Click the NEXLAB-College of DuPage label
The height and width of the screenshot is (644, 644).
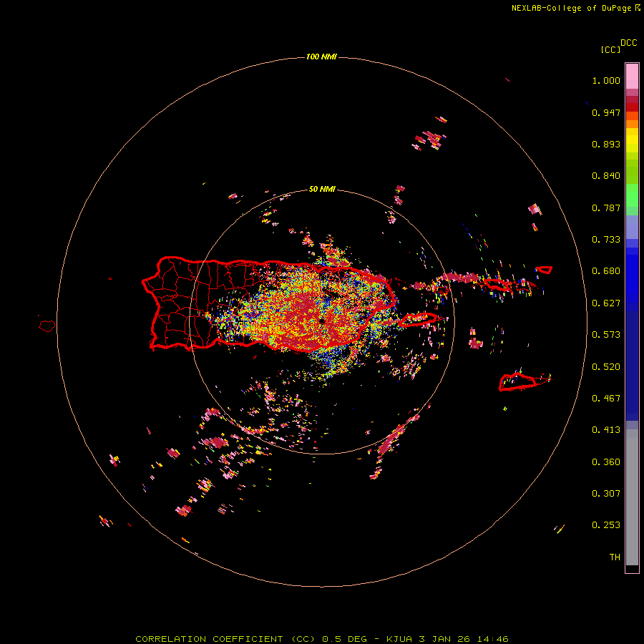point(576,8)
